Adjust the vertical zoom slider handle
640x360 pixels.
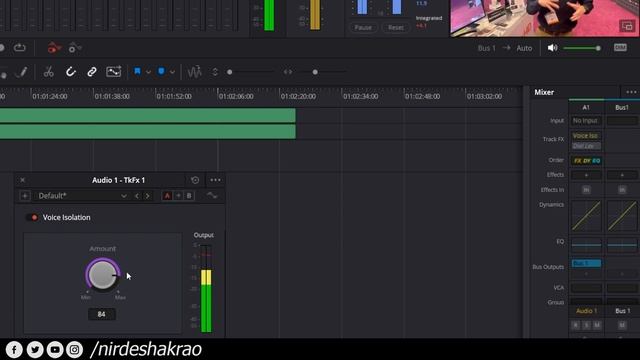point(230,72)
